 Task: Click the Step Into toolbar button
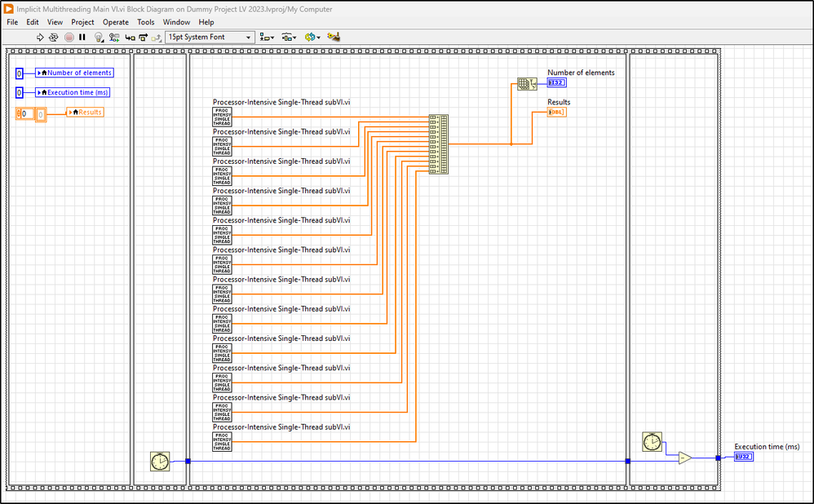click(x=130, y=37)
